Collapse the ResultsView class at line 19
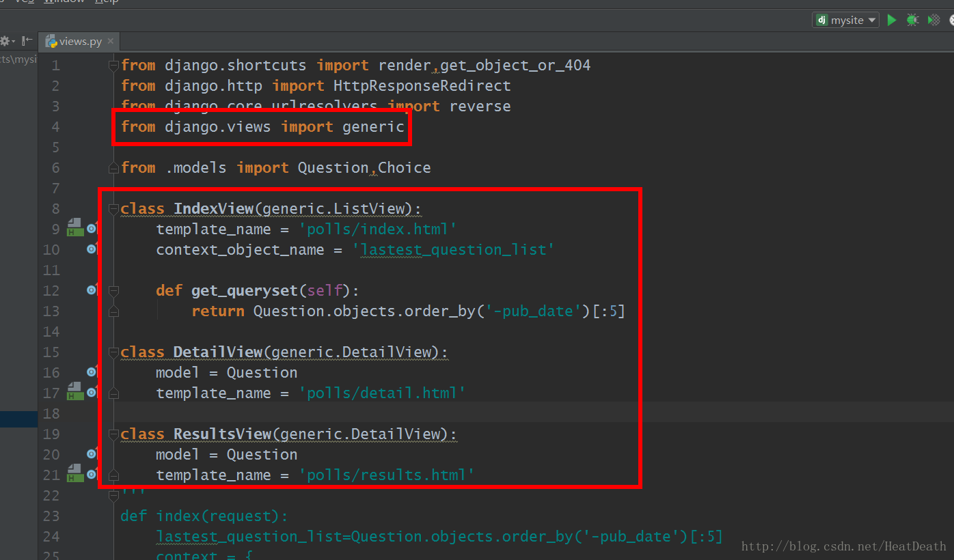Screen dimensions: 954x560 click(x=114, y=434)
